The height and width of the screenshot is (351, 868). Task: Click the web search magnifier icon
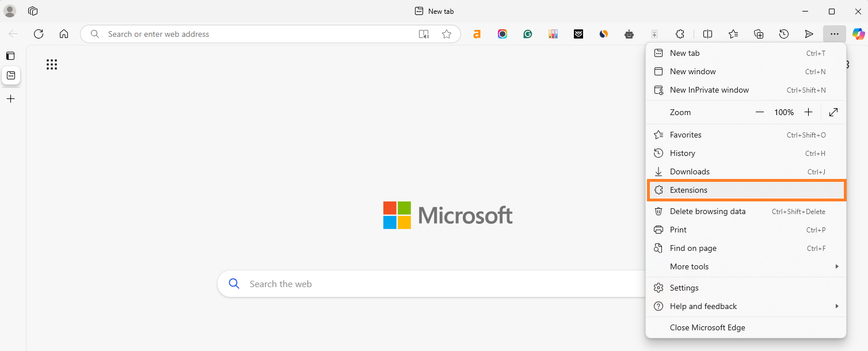(x=234, y=284)
